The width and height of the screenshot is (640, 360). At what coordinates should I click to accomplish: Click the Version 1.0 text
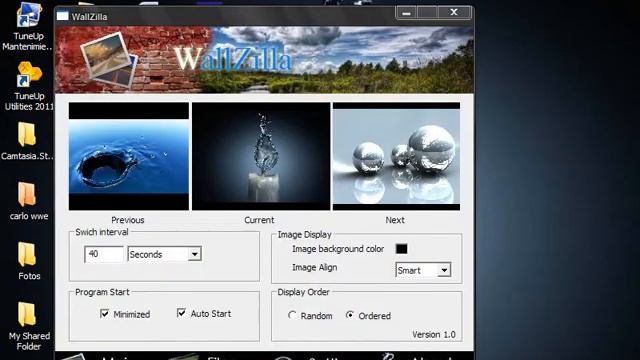433,335
